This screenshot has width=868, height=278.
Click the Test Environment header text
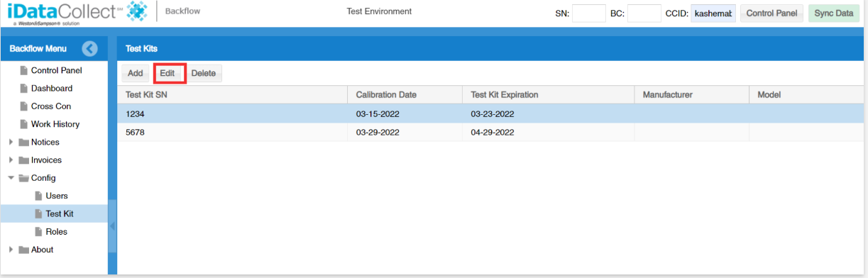click(x=379, y=11)
